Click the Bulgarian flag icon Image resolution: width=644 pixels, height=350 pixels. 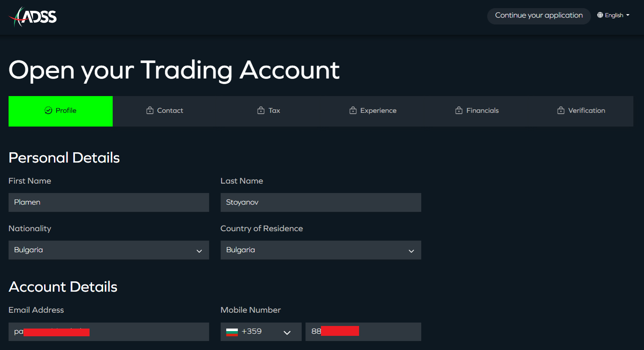point(232,332)
